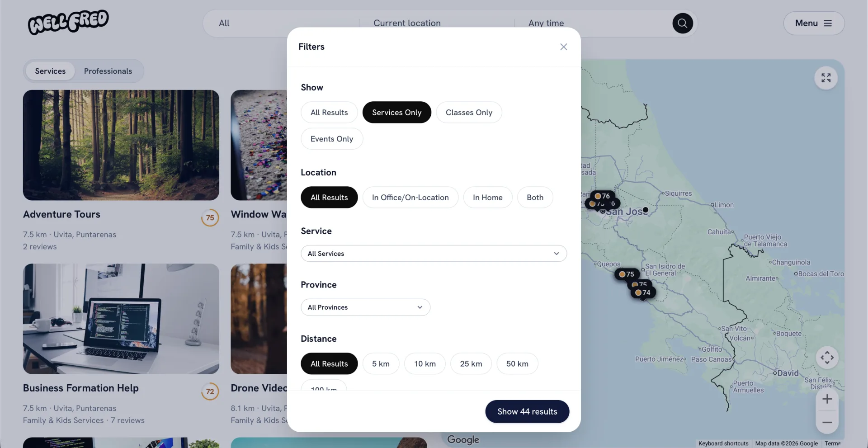868x448 pixels.
Task: Select map marker labeled 74
Action: [x=643, y=292]
